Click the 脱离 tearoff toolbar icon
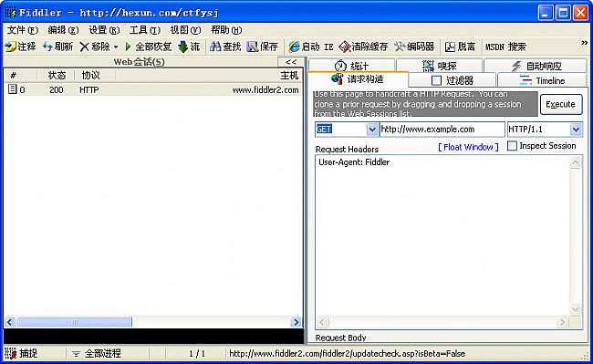Viewport: 593px width, 364px height. tap(450, 47)
